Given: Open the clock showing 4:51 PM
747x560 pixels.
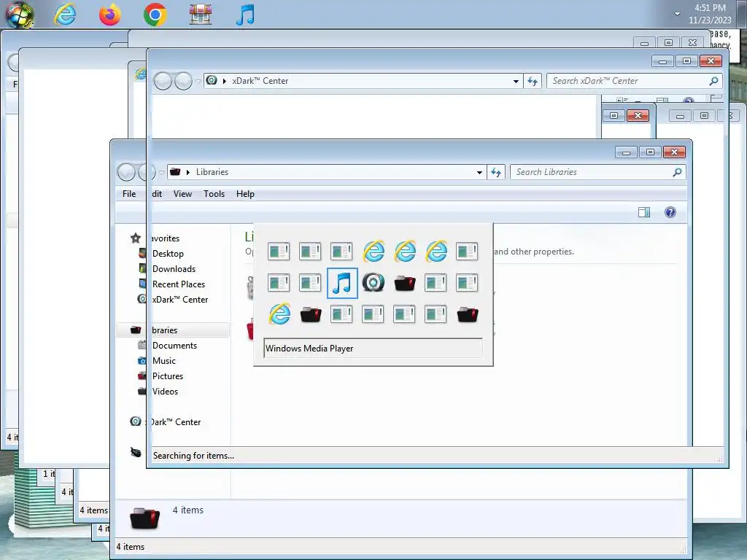Looking at the screenshot, I should click(x=710, y=14).
